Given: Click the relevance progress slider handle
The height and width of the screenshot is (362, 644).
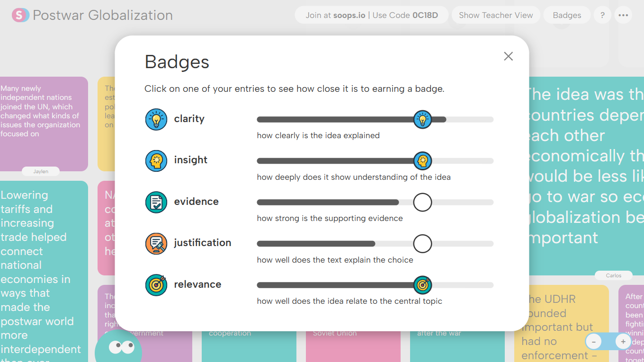Looking at the screenshot, I should click(x=423, y=285).
